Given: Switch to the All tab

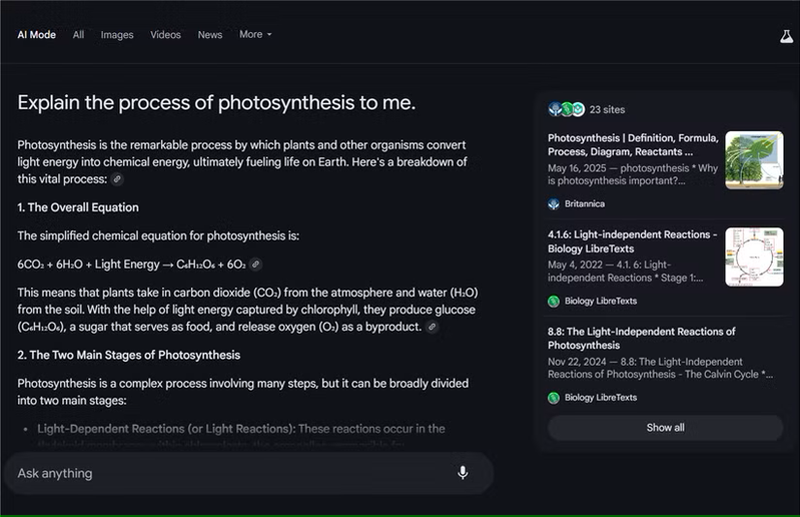Looking at the screenshot, I should tap(78, 35).
